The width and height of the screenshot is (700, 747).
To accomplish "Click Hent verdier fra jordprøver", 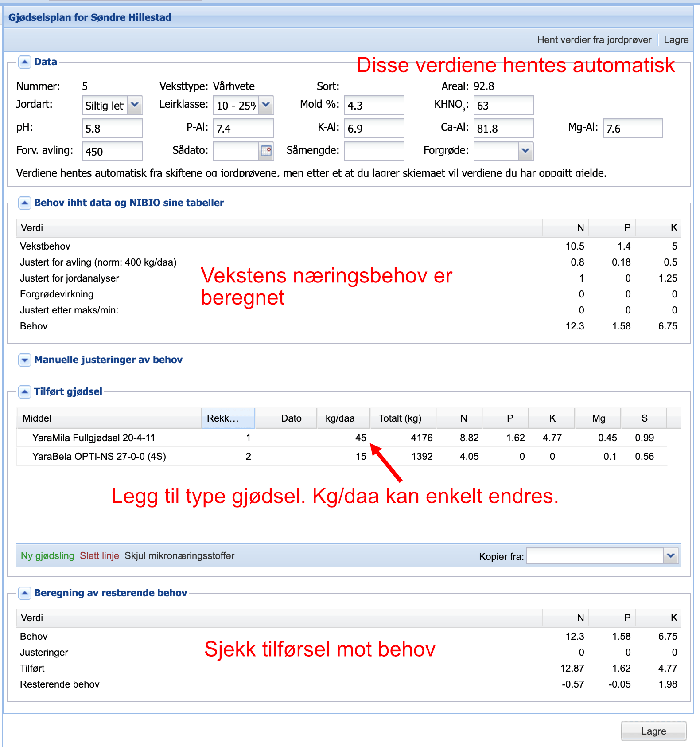I will click(x=594, y=40).
